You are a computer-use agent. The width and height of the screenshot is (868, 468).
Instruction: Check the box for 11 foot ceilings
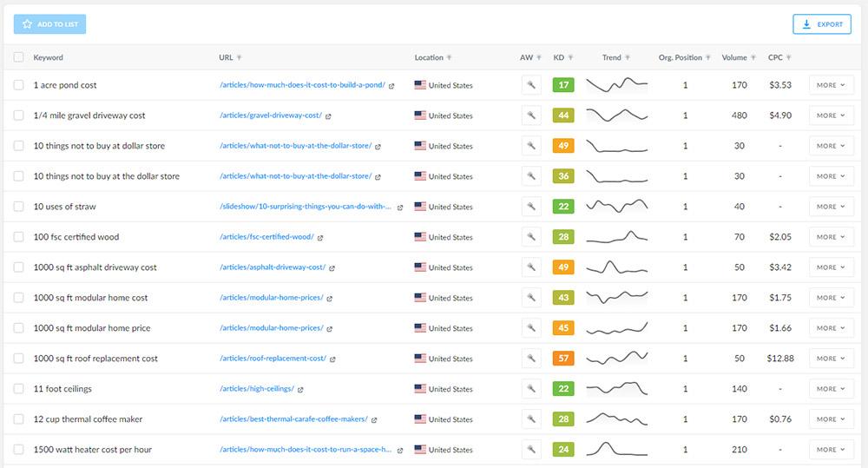[x=19, y=388]
